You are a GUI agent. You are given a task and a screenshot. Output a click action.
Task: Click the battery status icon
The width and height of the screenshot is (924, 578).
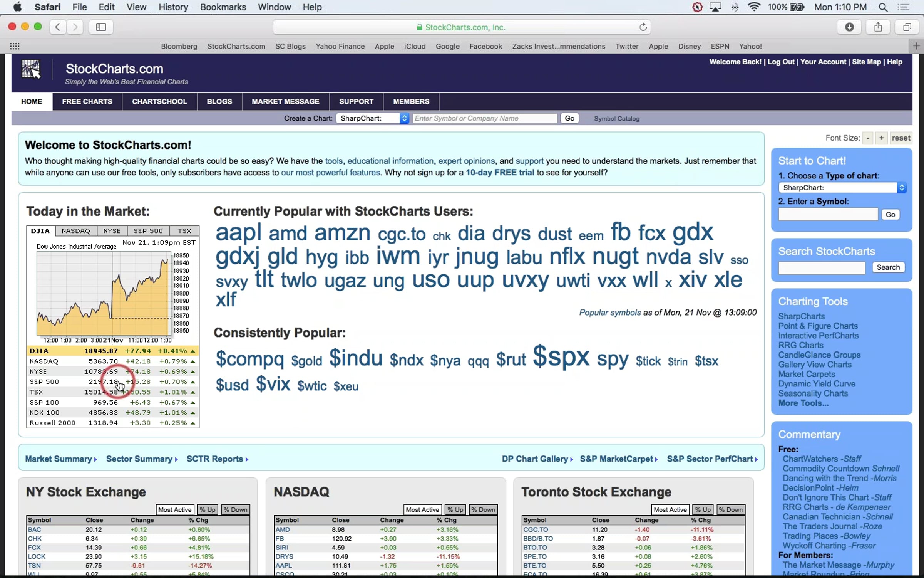point(797,7)
